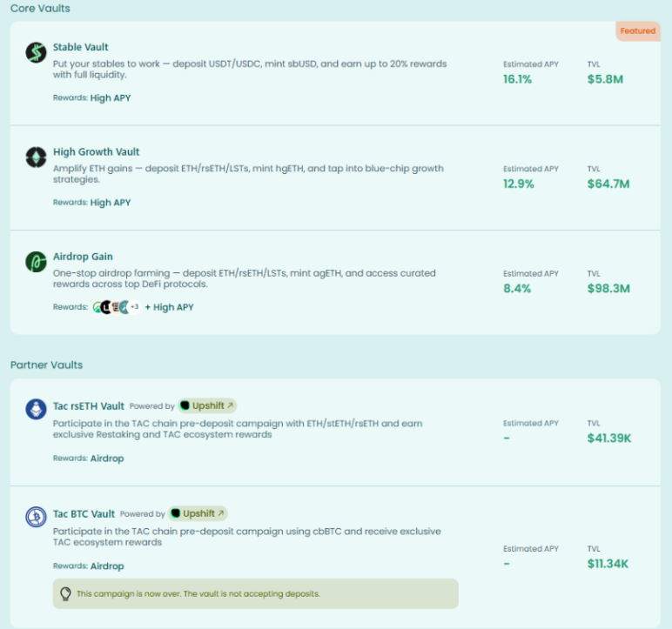Click the Tac BTC Vault icon
This screenshot has width=672, height=629.
pos(35,518)
